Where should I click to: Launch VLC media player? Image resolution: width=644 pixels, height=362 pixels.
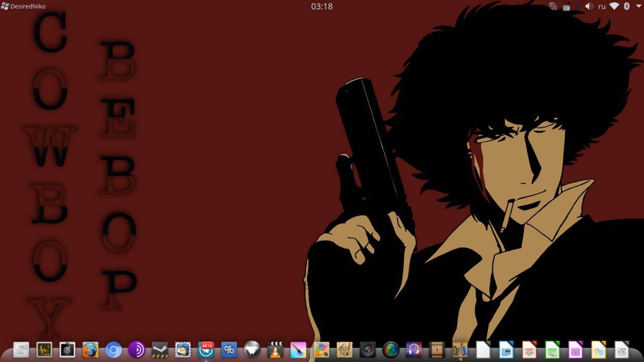(x=275, y=349)
